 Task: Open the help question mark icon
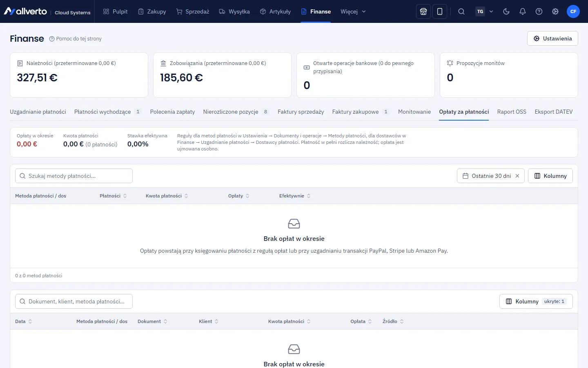coord(539,11)
